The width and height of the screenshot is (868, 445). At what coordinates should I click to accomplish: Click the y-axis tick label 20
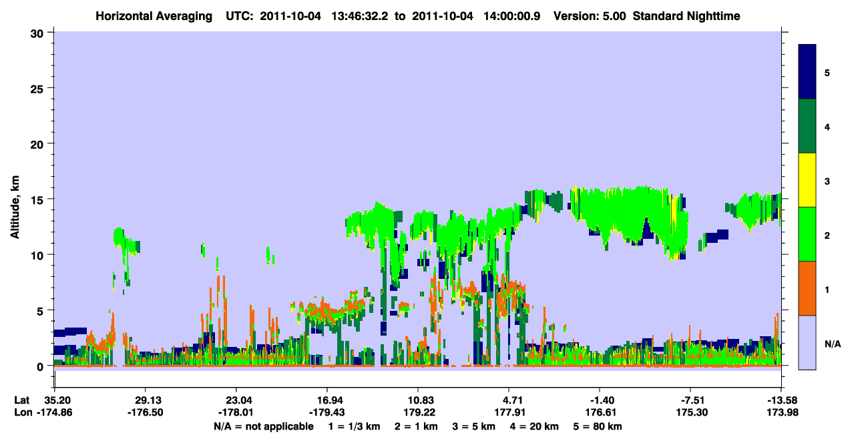click(x=39, y=143)
